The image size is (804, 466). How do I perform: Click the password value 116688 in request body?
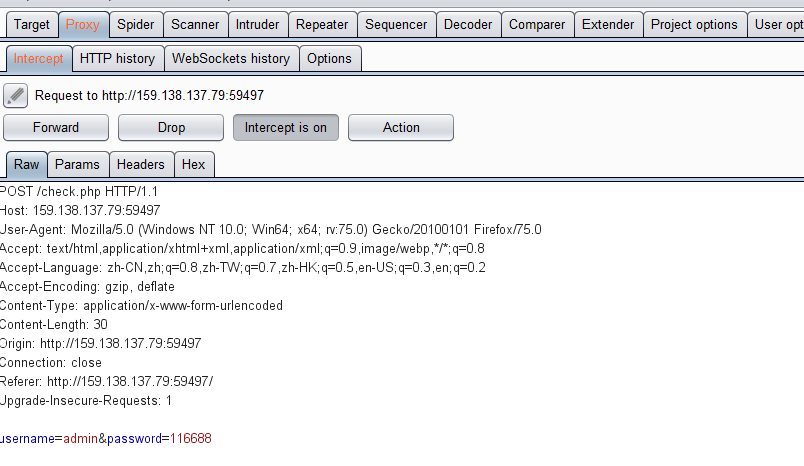click(190, 439)
